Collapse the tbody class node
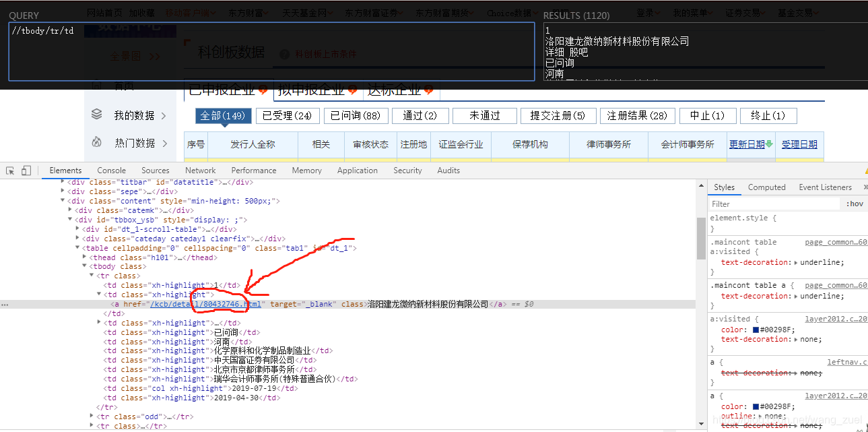This screenshot has height=432, width=868. click(85, 266)
